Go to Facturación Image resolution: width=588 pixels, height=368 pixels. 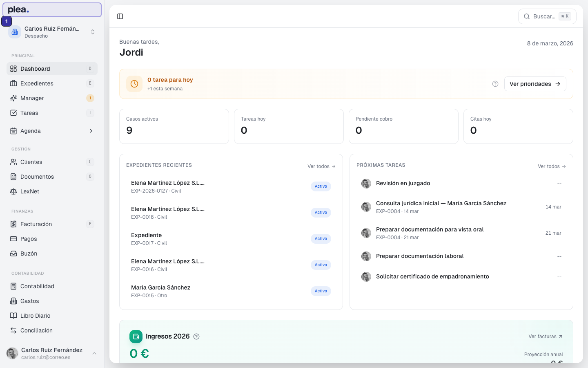[x=52, y=224]
